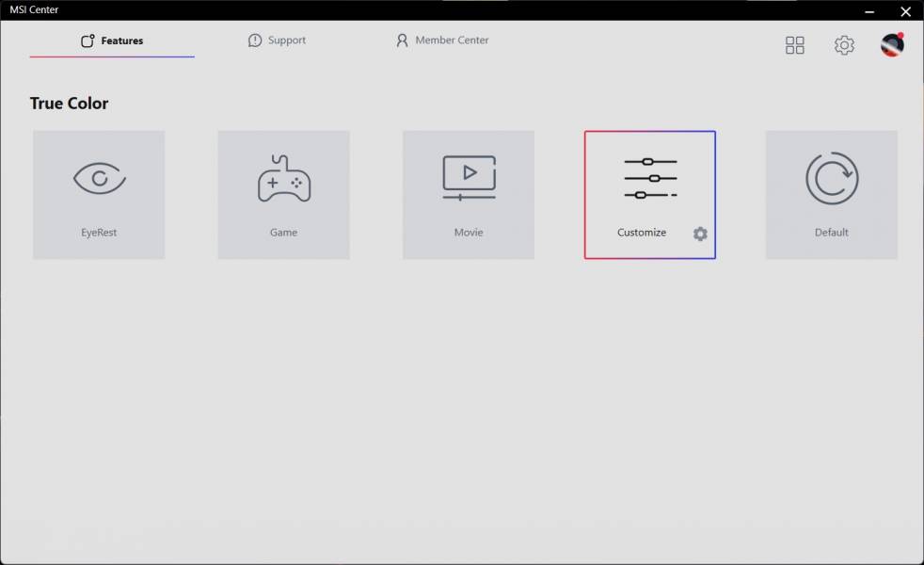This screenshot has width=924, height=565.
Task: Click the Default label
Action: click(x=832, y=233)
